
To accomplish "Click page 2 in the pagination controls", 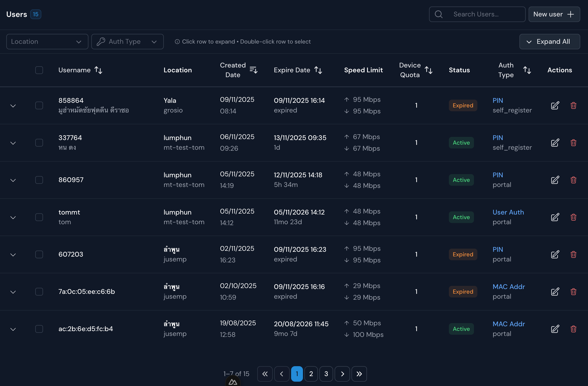I will [311, 374].
